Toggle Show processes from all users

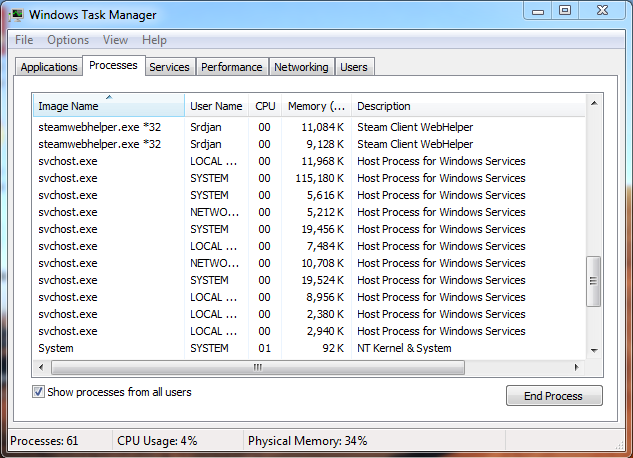click(x=39, y=392)
